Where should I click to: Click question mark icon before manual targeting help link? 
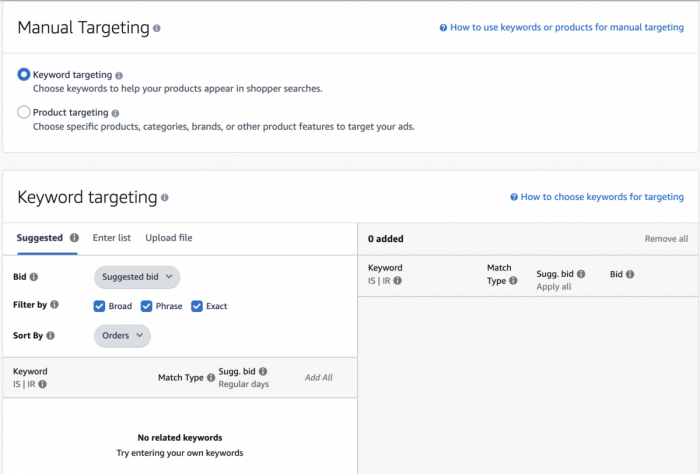click(x=443, y=28)
